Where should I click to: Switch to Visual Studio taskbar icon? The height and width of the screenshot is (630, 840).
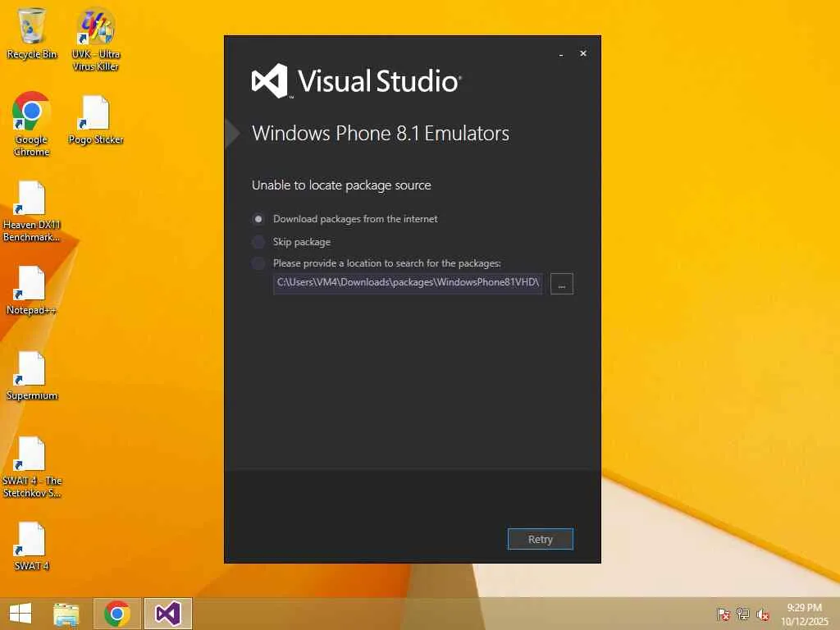pyautogui.click(x=167, y=614)
